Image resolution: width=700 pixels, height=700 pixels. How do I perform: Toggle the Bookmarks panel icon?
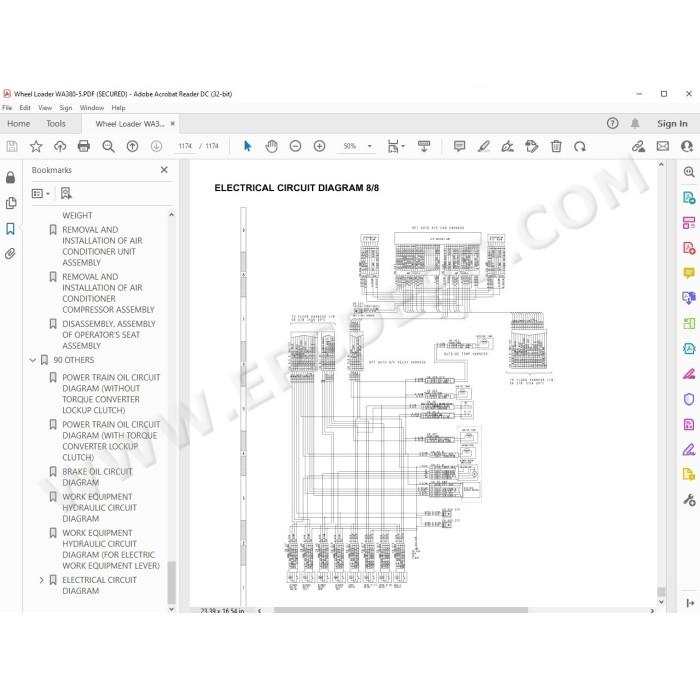10,229
